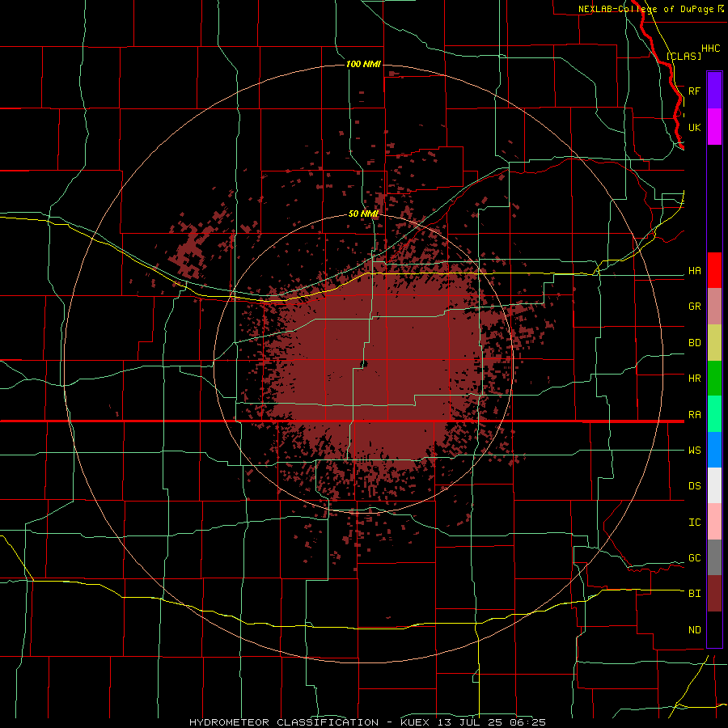728x728 pixels.
Task: Click the RA legend label
Action: click(x=694, y=415)
